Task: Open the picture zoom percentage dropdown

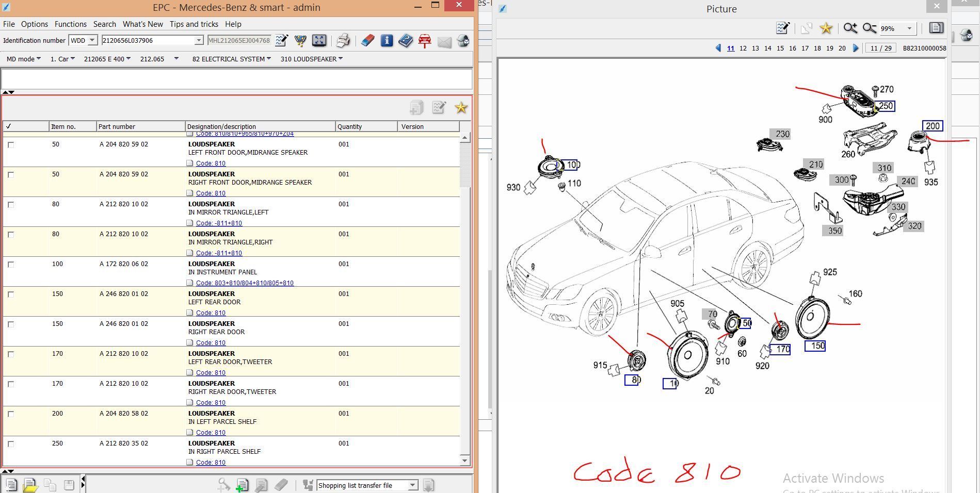Action: pyautogui.click(x=909, y=28)
